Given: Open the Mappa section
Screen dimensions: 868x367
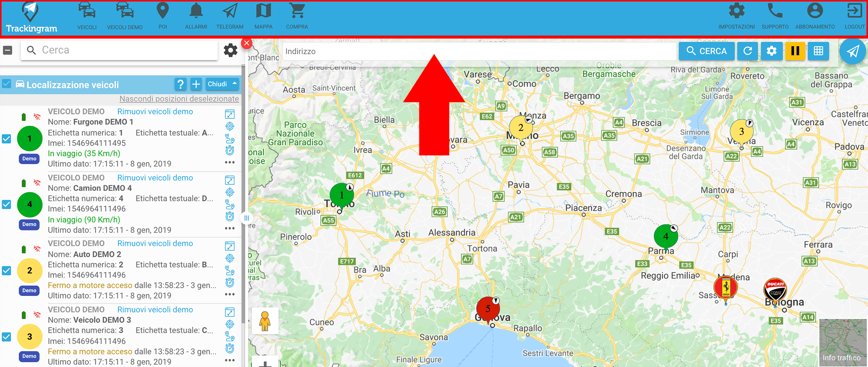Looking at the screenshot, I should pos(263,16).
